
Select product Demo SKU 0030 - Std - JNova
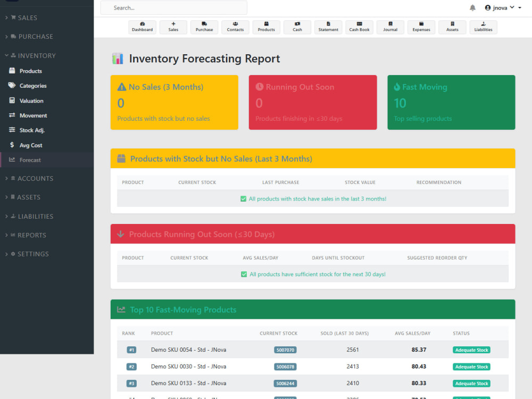189,367
